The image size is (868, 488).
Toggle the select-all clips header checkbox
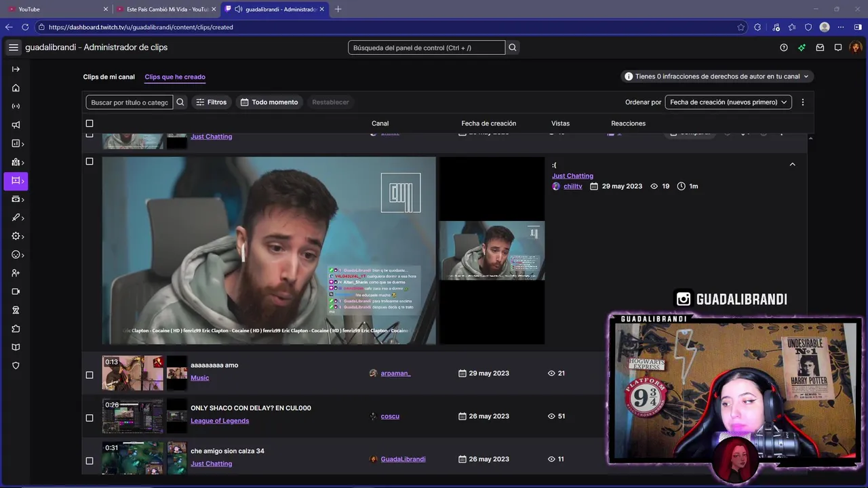pyautogui.click(x=90, y=123)
